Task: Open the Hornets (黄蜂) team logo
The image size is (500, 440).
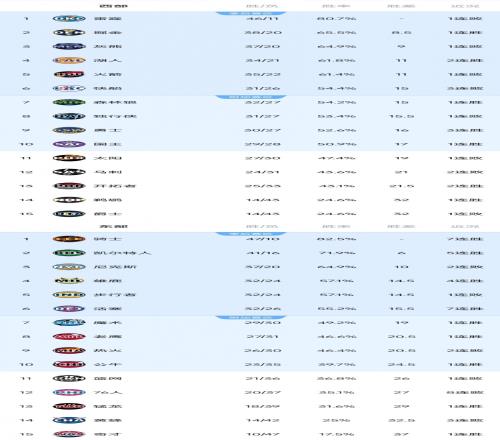Action: pyautogui.click(x=69, y=420)
